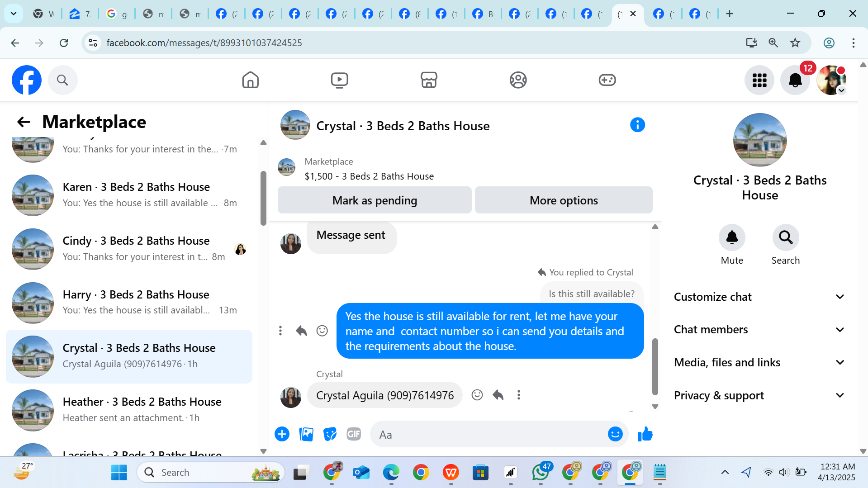This screenshot has height=488, width=868.
Task: Open the Facebook menu grid icon
Action: (759, 80)
